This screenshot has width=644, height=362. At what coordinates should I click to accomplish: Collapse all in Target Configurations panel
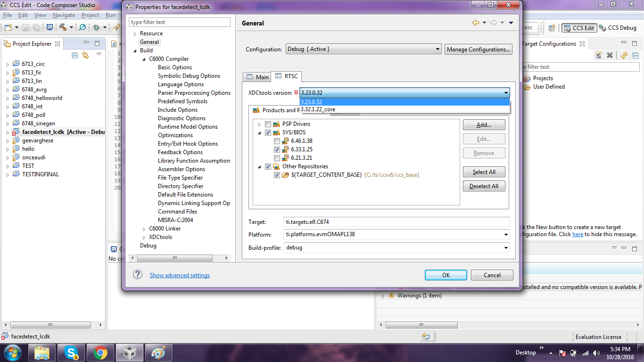tap(635, 55)
